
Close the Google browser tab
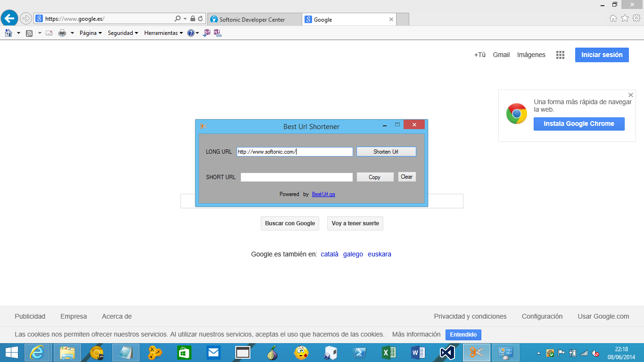coord(391,19)
